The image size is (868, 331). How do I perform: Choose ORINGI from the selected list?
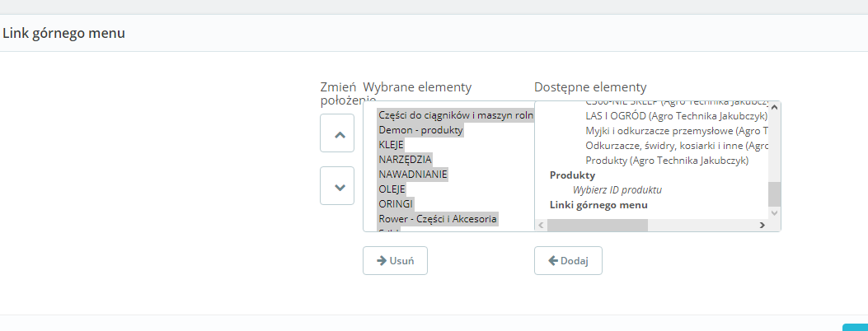396,204
